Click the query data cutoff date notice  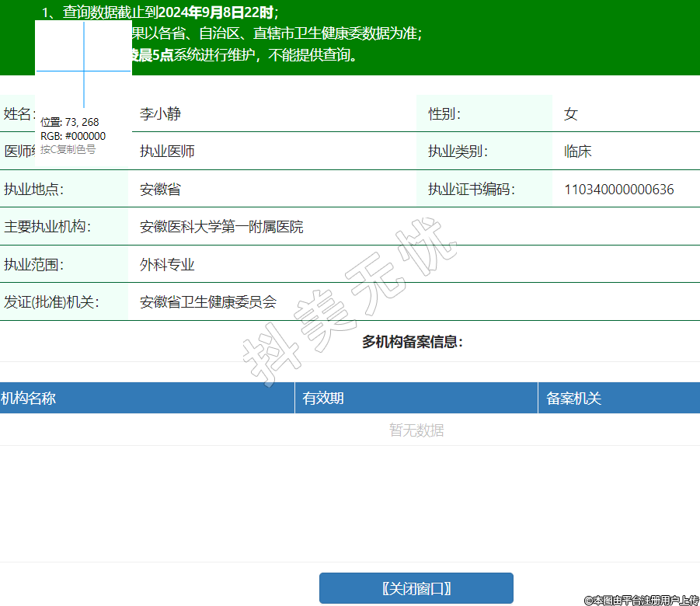click(160, 12)
